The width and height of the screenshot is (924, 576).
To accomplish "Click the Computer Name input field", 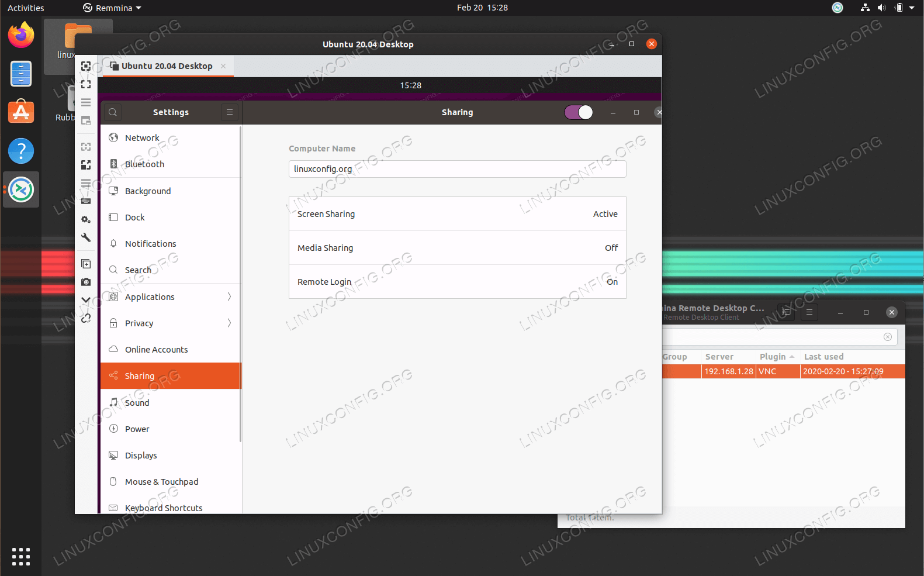I will [458, 169].
